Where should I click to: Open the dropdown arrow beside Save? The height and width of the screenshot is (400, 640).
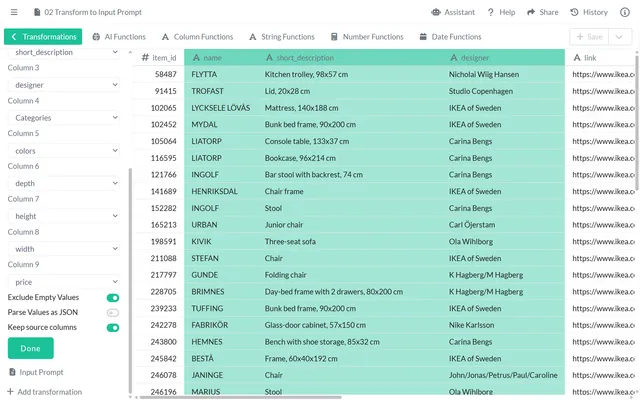point(620,37)
